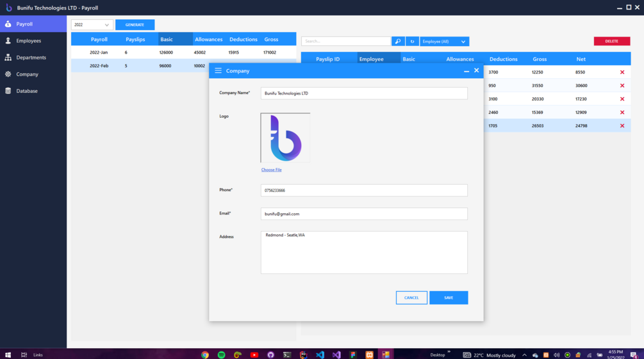The width and height of the screenshot is (644, 359).
Task: Open XAMPP from the taskbar
Action: point(369,355)
